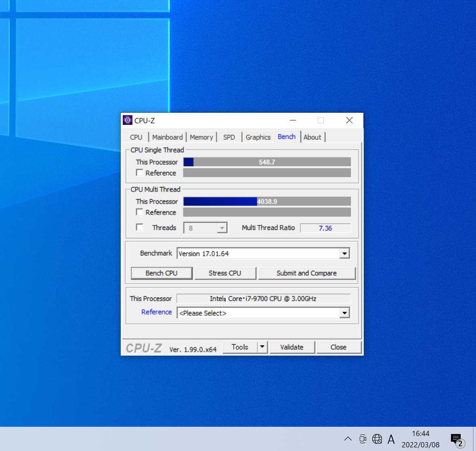This screenshot has height=451, width=476.
Task: Select the Bench tab
Action: [287, 137]
